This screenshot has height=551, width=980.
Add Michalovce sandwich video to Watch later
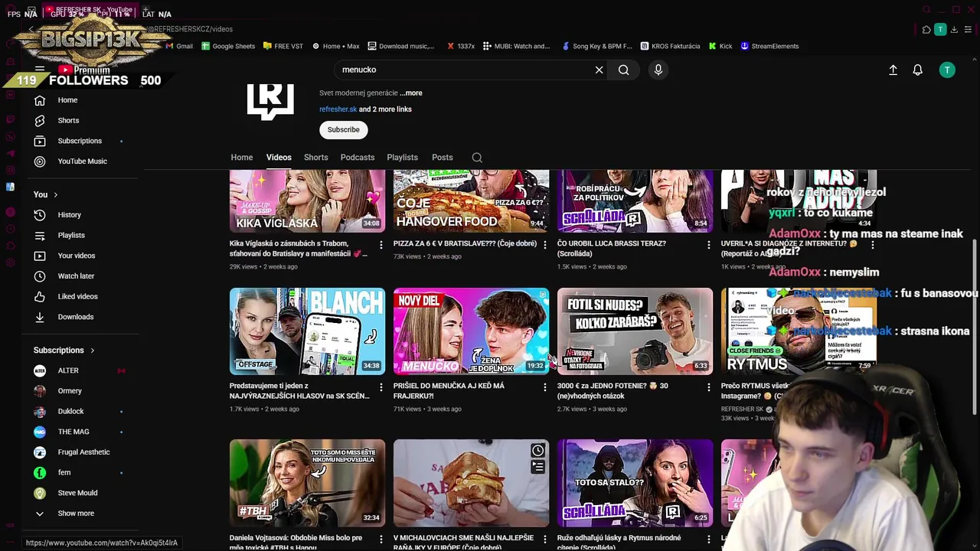[537, 451]
